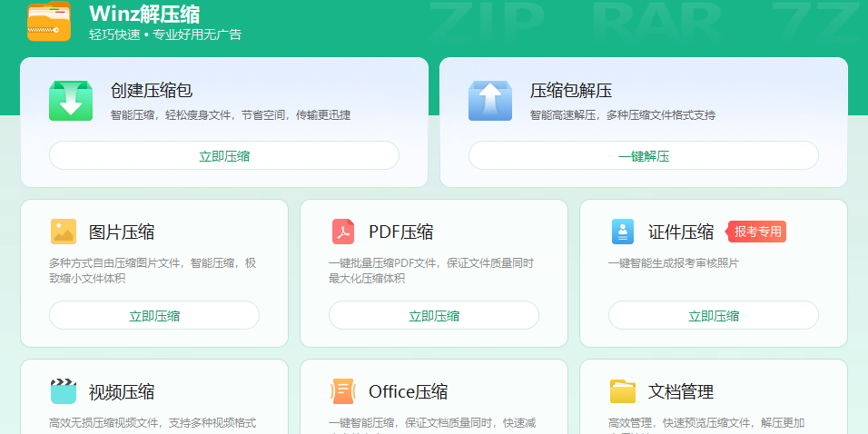Click the video clapperboard compression icon
Screen dimensions: 868x434
[x=64, y=391]
